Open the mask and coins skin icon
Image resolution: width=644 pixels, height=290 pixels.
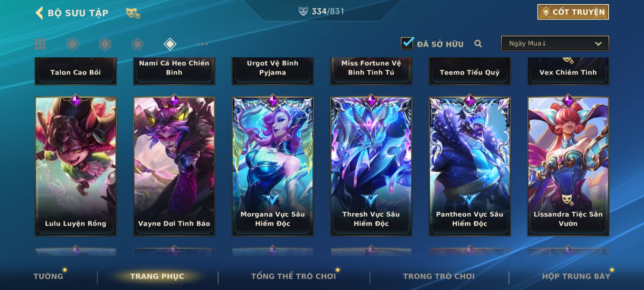tap(133, 13)
